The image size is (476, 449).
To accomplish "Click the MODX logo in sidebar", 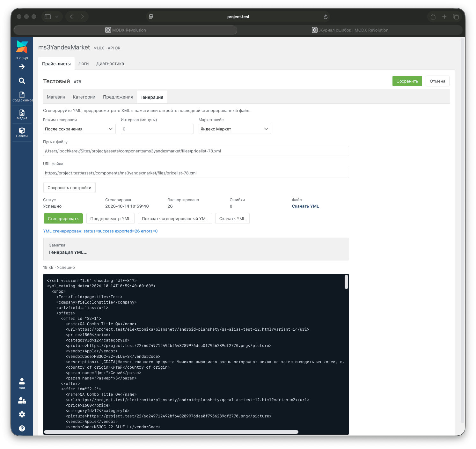I will tap(22, 47).
